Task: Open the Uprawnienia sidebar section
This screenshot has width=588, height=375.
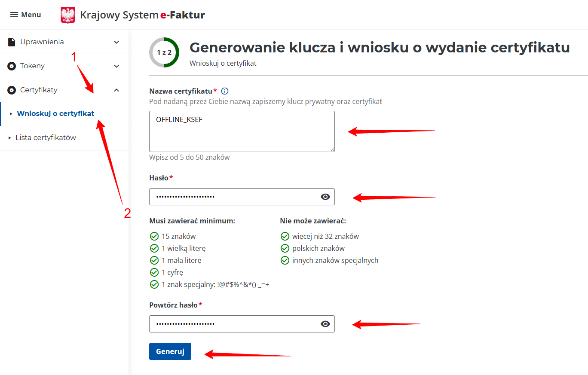Action: click(x=64, y=42)
